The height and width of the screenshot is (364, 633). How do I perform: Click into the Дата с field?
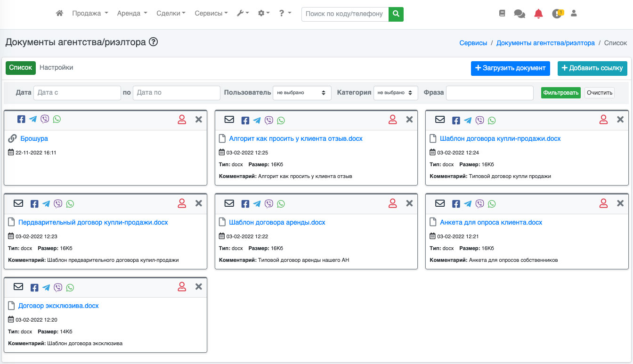tap(77, 93)
